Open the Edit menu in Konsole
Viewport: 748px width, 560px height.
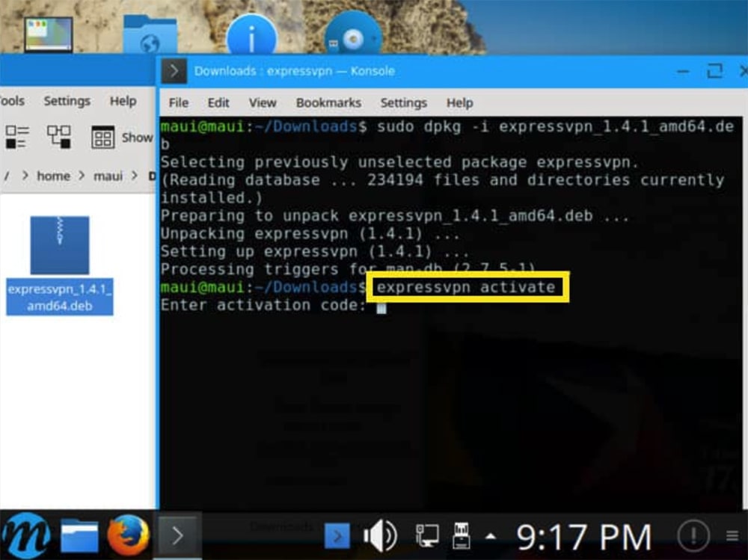coord(218,103)
